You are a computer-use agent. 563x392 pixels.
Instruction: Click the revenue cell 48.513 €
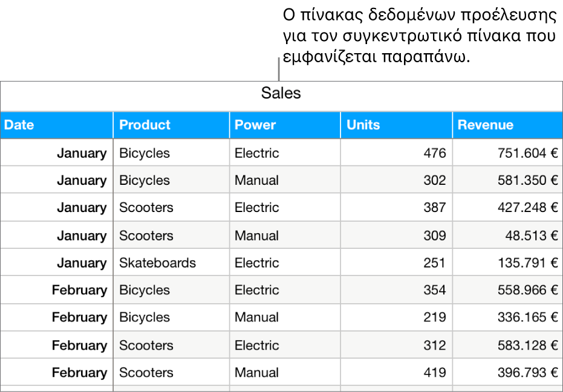coord(531,236)
